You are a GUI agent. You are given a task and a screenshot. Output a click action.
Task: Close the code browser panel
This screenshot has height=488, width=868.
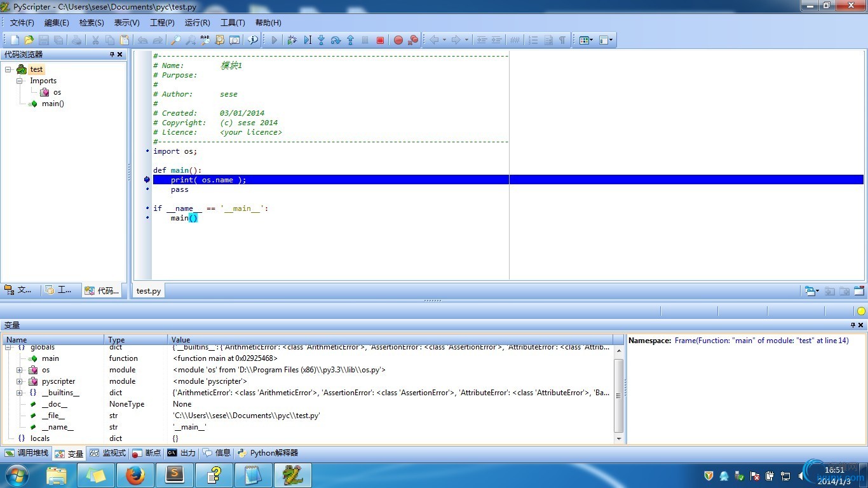pyautogui.click(x=120, y=55)
